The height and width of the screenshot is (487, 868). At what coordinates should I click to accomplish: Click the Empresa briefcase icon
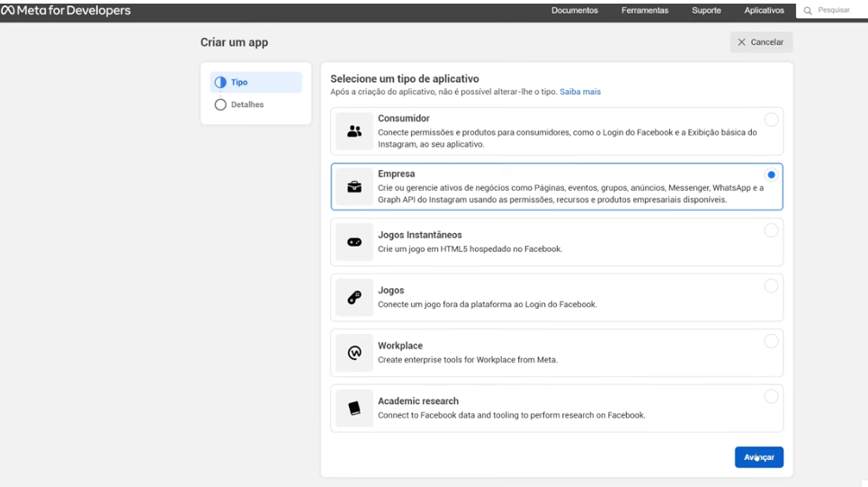pyautogui.click(x=354, y=186)
